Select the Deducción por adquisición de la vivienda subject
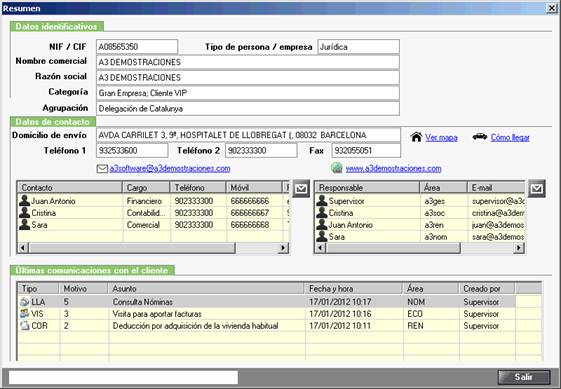This screenshot has width=561, height=389. [x=195, y=326]
